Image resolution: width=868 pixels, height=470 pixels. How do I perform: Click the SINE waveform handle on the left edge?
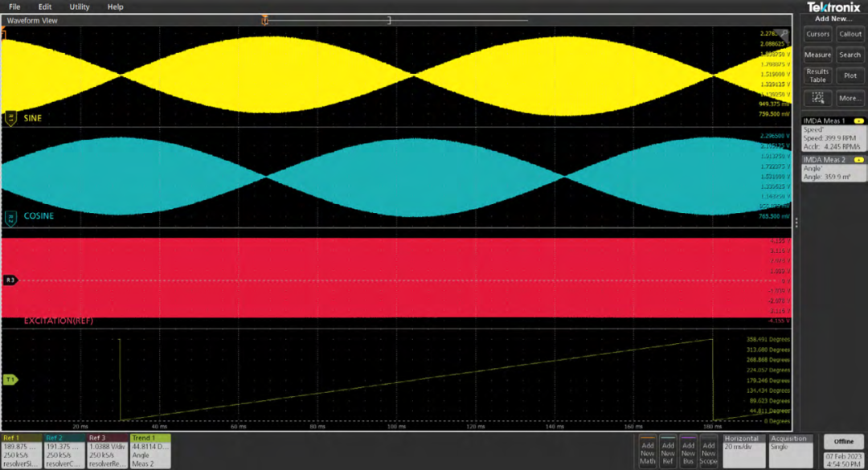pos(10,118)
